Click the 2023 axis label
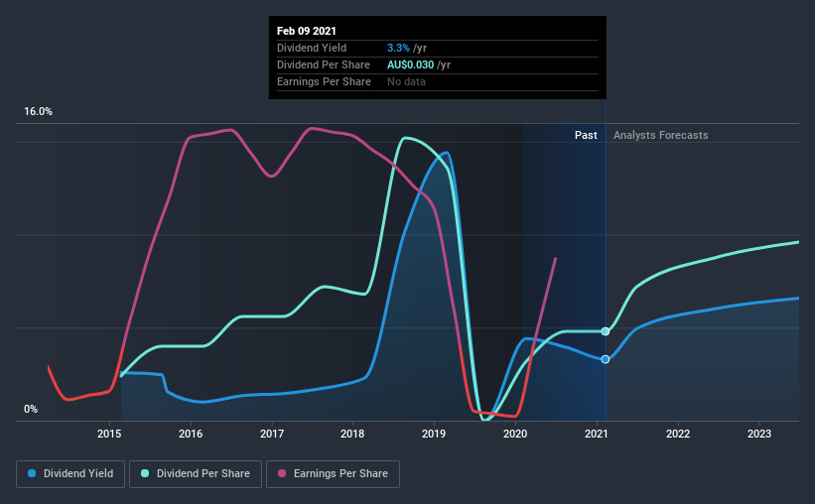815x504 pixels. [x=759, y=434]
